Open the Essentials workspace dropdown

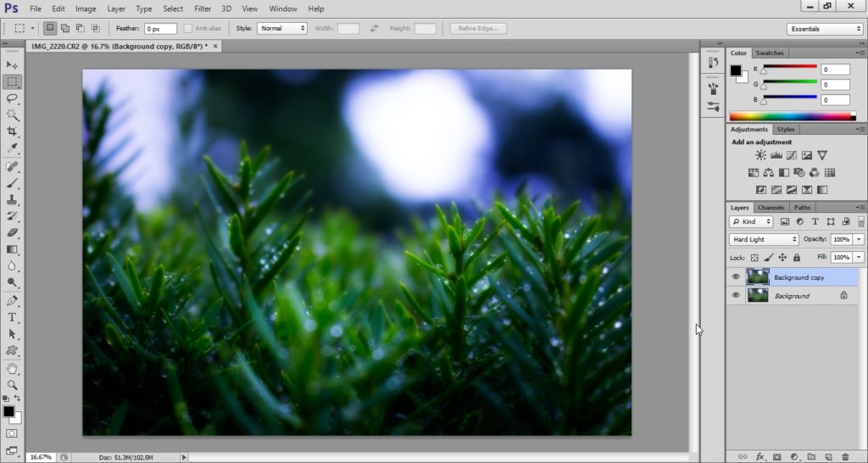[x=825, y=29]
